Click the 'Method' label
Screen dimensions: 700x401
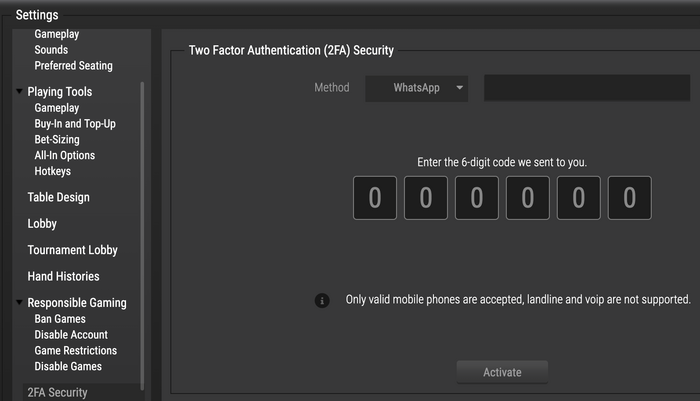pos(332,88)
